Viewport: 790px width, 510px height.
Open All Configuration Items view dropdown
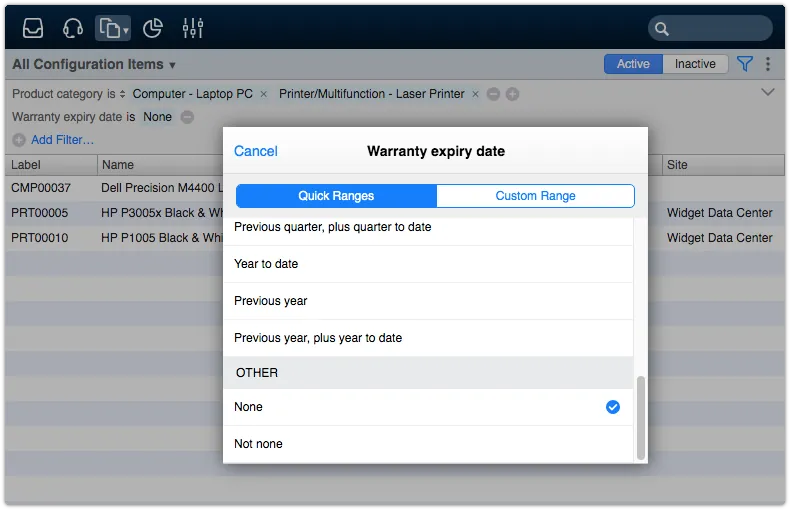(x=94, y=65)
